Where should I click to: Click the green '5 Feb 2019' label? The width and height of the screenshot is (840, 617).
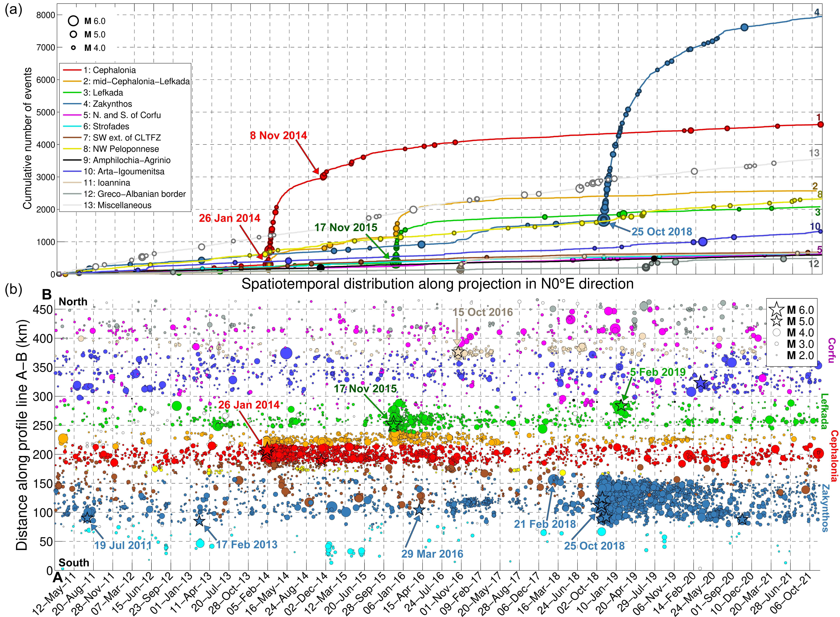[658, 372]
